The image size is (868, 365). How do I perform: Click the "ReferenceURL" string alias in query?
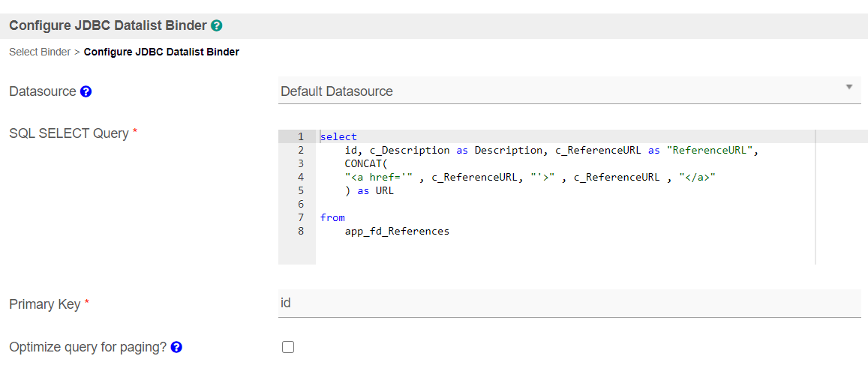tap(708, 151)
